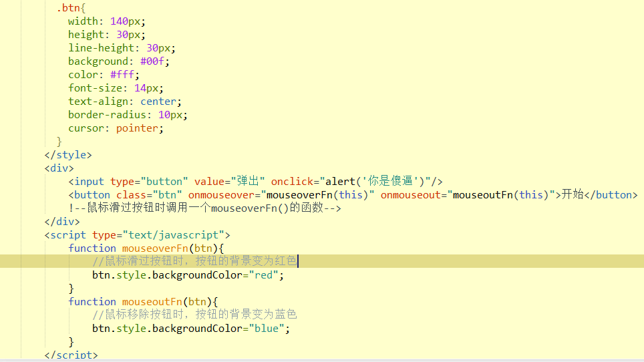Click the onmouseout attribute name

coord(411,195)
